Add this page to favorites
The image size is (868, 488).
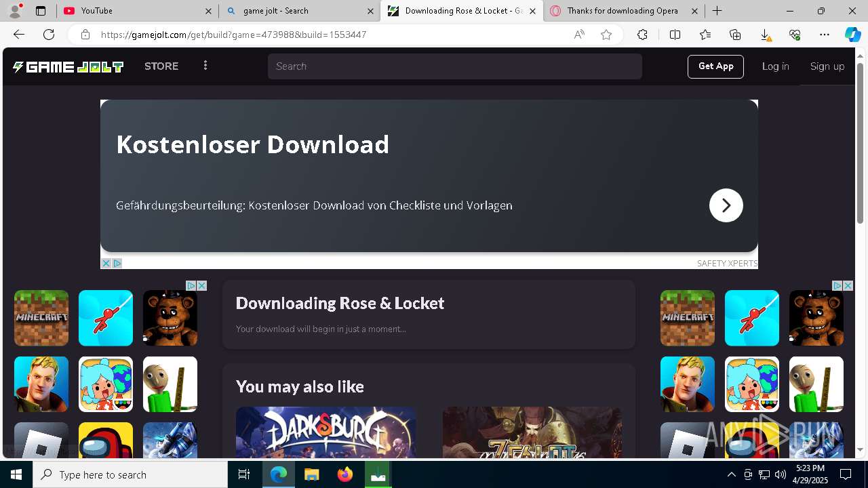(x=606, y=35)
